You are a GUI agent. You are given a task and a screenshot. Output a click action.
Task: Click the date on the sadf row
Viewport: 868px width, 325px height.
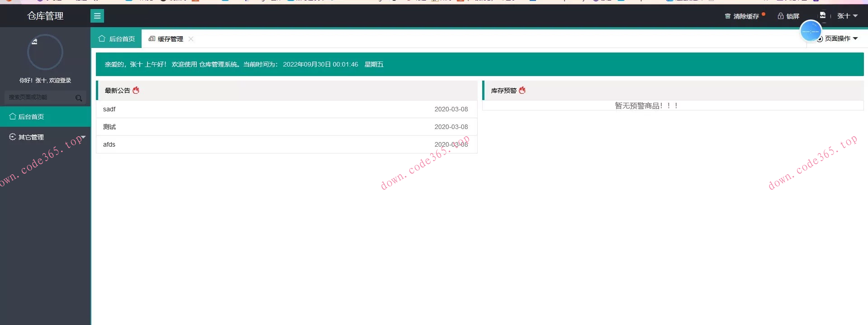pyautogui.click(x=451, y=109)
